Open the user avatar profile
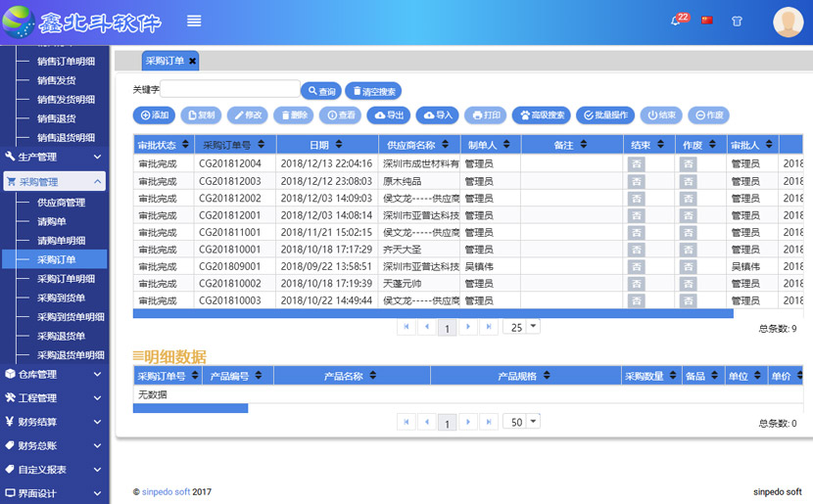The width and height of the screenshot is (813, 504). click(x=788, y=22)
